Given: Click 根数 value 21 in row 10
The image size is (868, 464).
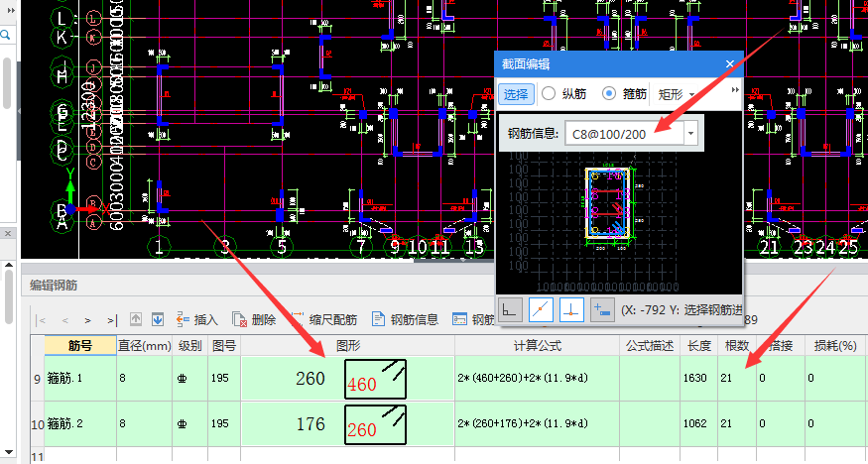Looking at the screenshot, I should [726, 423].
